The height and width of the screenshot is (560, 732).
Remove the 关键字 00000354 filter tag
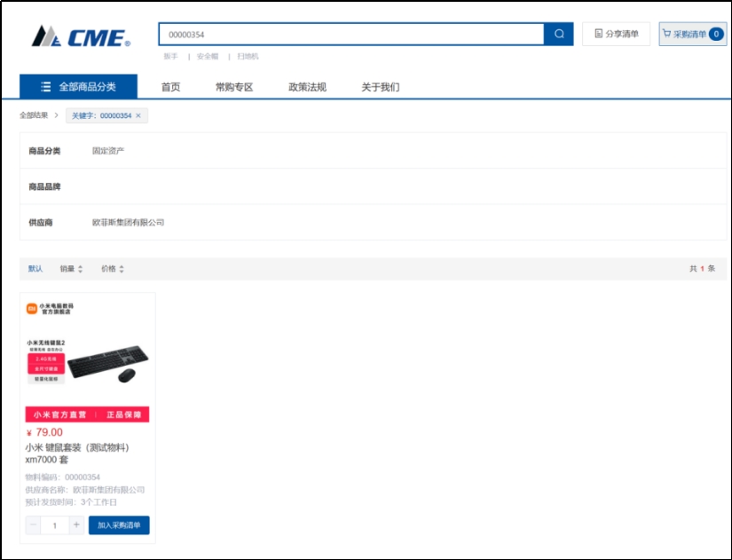tap(138, 115)
